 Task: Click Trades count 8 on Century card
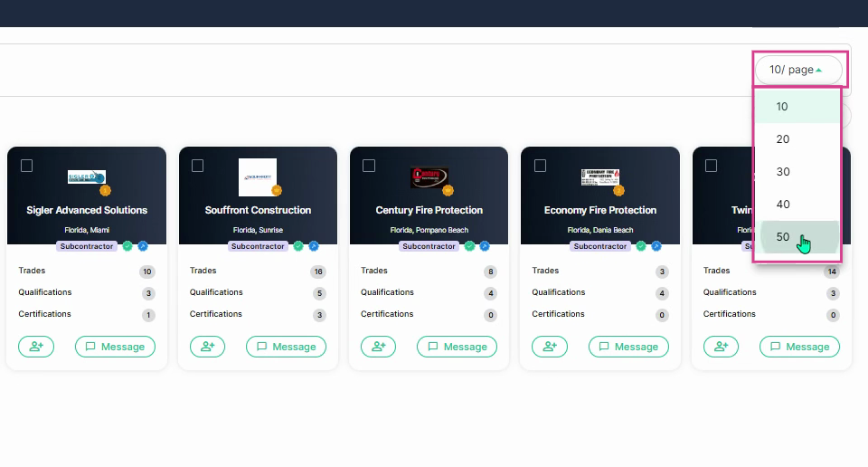[490, 272]
